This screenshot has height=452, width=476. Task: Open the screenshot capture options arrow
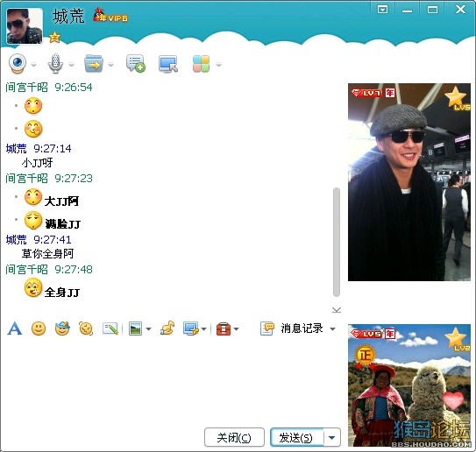[203, 328]
